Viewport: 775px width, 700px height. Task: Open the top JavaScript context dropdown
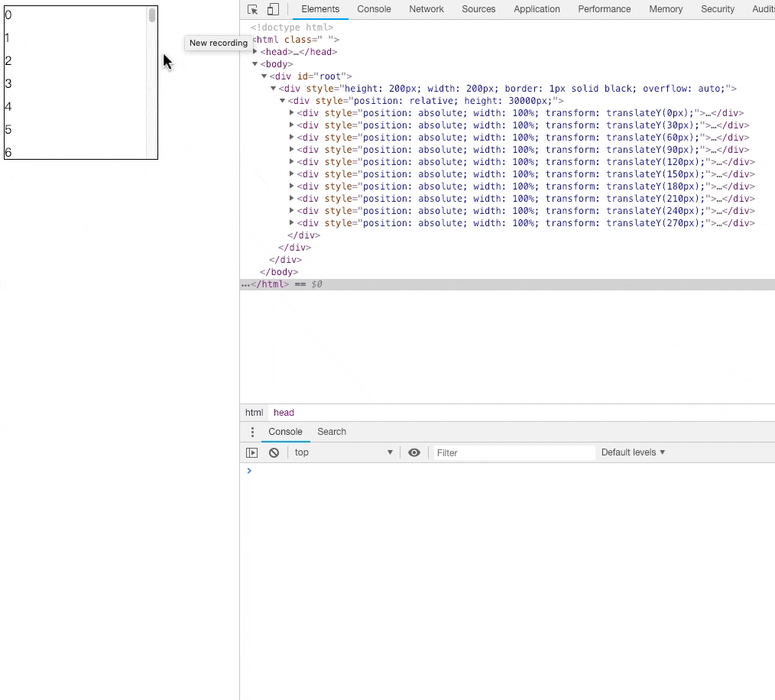coord(343,452)
